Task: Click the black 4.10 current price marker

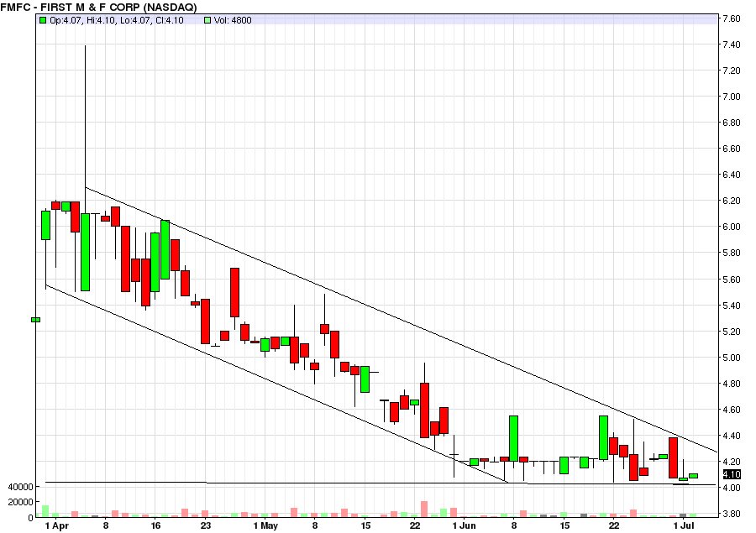Action: [731, 475]
